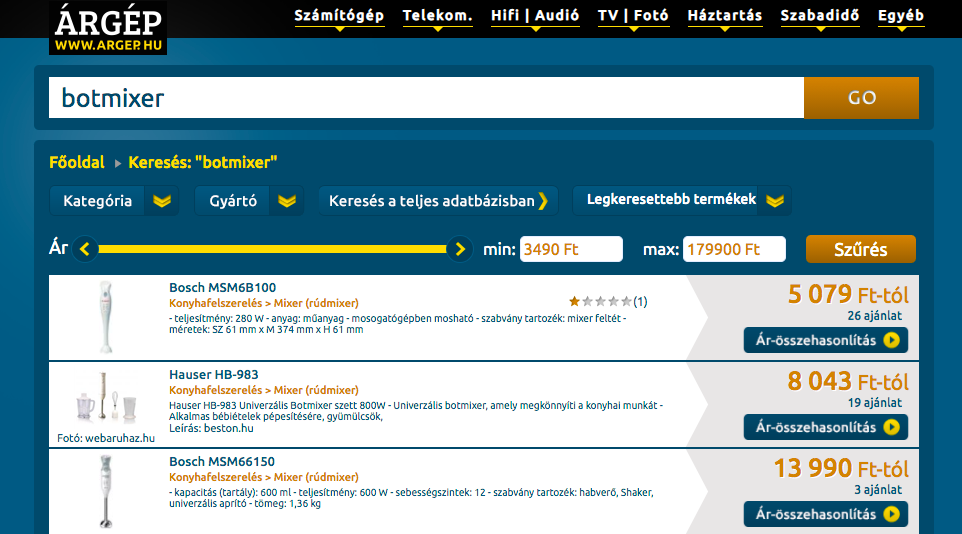Open the Legkeresettebb termékek sort dropdown
The width and height of the screenshot is (962, 534).
pyautogui.click(x=682, y=200)
